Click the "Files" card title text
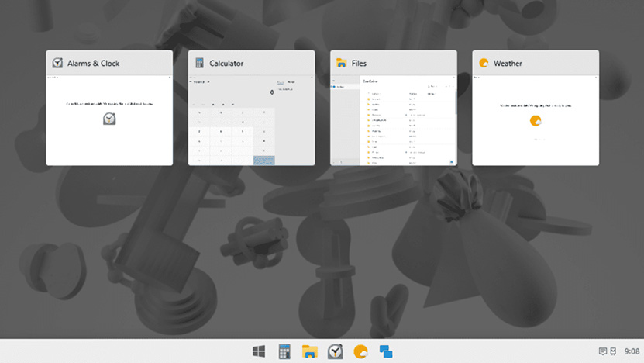 [359, 64]
